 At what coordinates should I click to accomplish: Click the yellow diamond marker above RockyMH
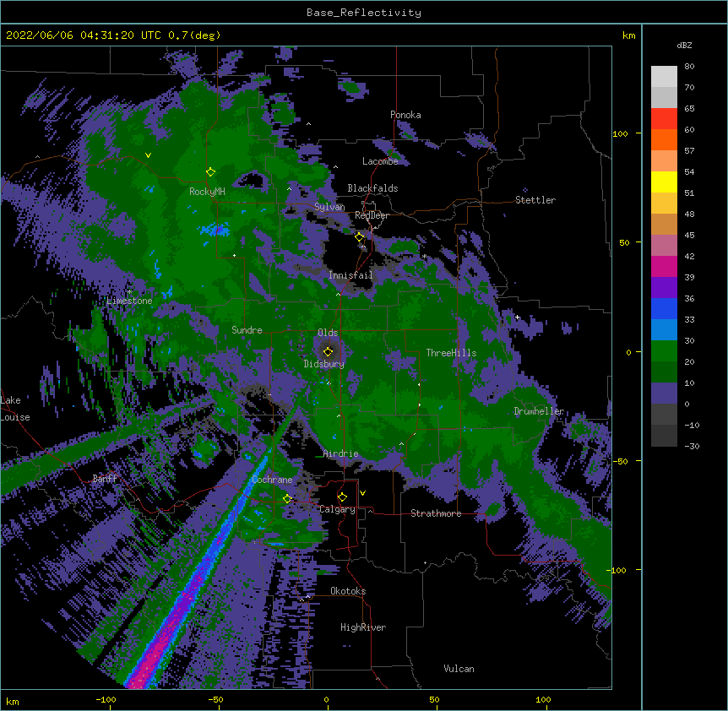[x=211, y=172]
